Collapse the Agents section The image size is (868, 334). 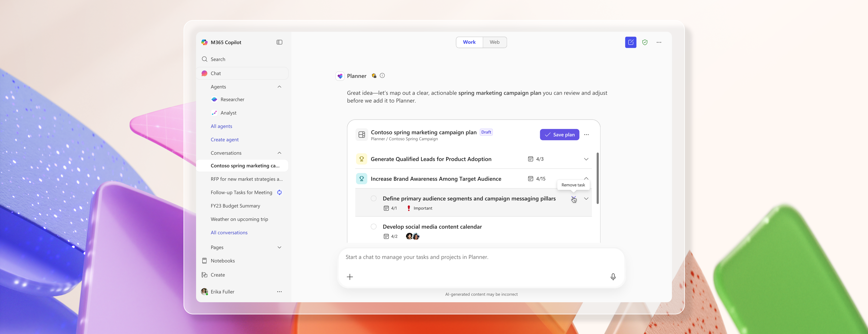coord(279,87)
